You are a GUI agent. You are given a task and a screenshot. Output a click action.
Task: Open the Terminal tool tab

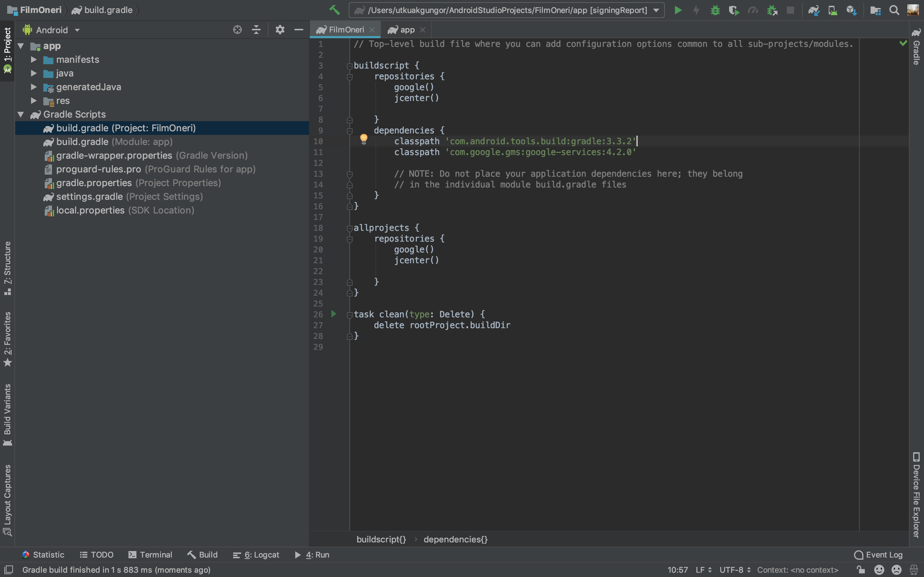(x=151, y=555)
